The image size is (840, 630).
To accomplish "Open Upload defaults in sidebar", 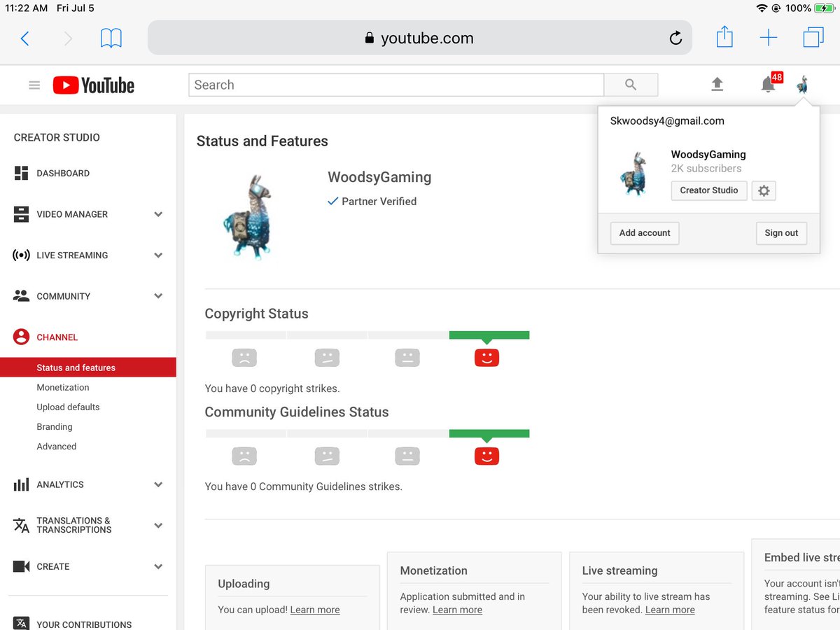I will (x=68, y=407).
